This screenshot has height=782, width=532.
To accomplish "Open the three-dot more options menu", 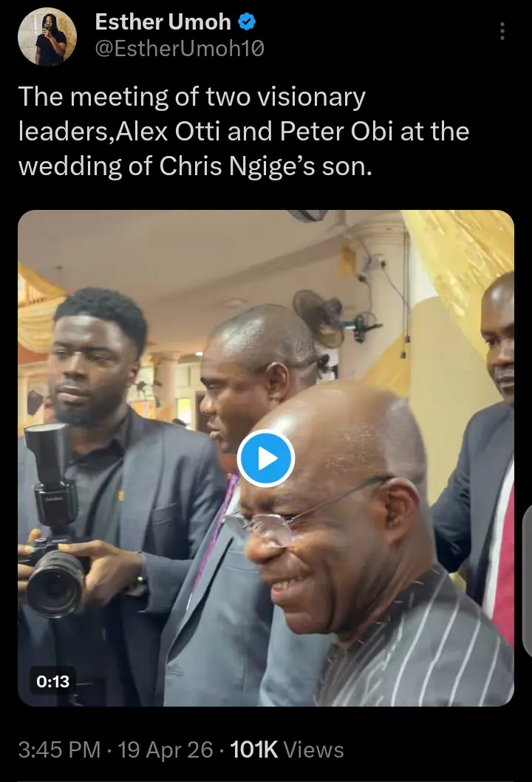I will [502, 31].
